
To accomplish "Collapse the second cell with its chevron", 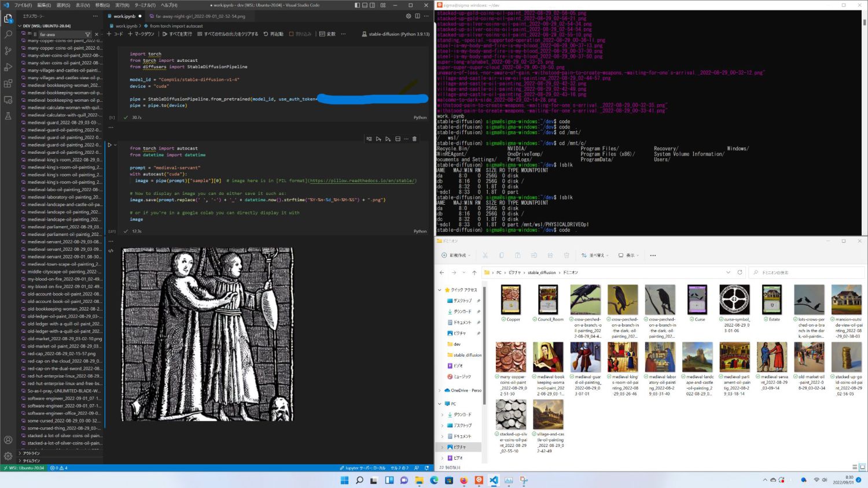I will (x=115, y=145).
